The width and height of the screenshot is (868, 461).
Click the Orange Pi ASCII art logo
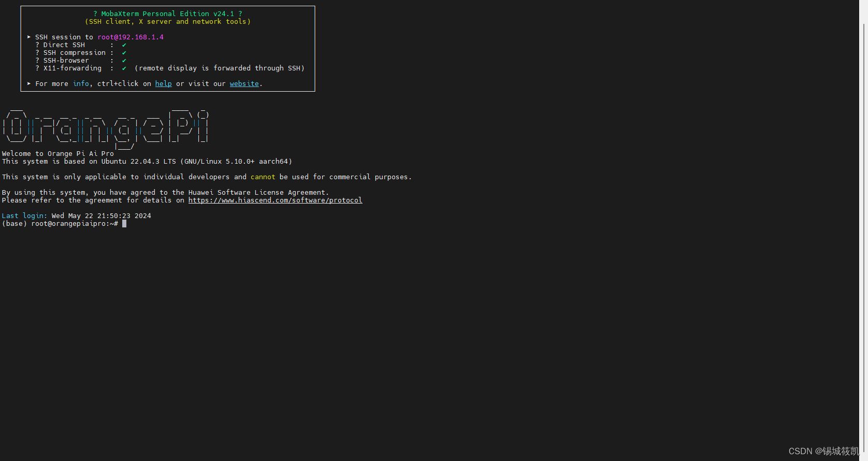tap(106, 128)
